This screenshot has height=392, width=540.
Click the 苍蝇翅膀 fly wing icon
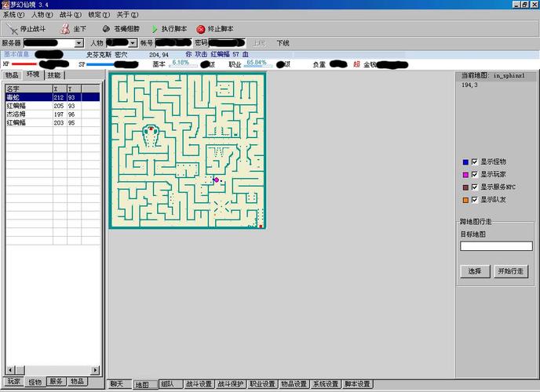pos(106,29)
